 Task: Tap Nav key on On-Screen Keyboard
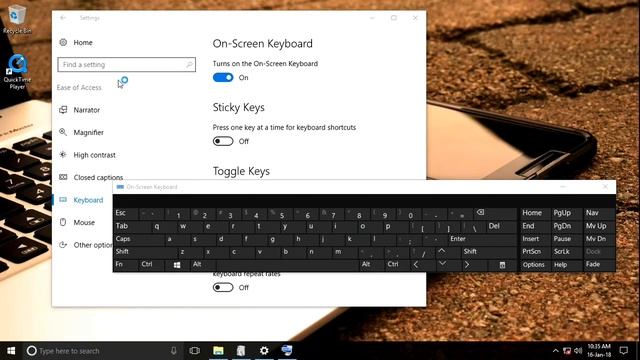coord(599,213)
